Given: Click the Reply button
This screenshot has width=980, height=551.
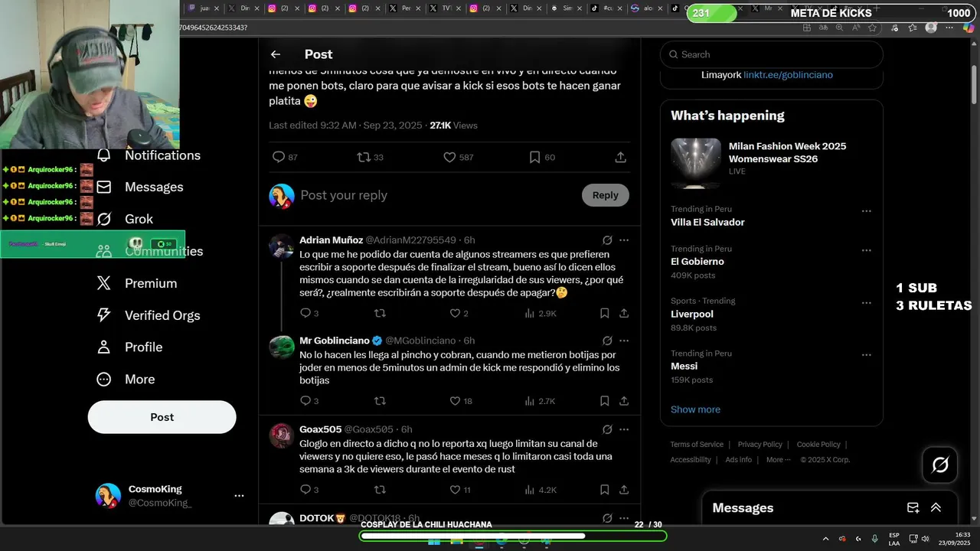Looking at the screenshot, I should [605, 195].
